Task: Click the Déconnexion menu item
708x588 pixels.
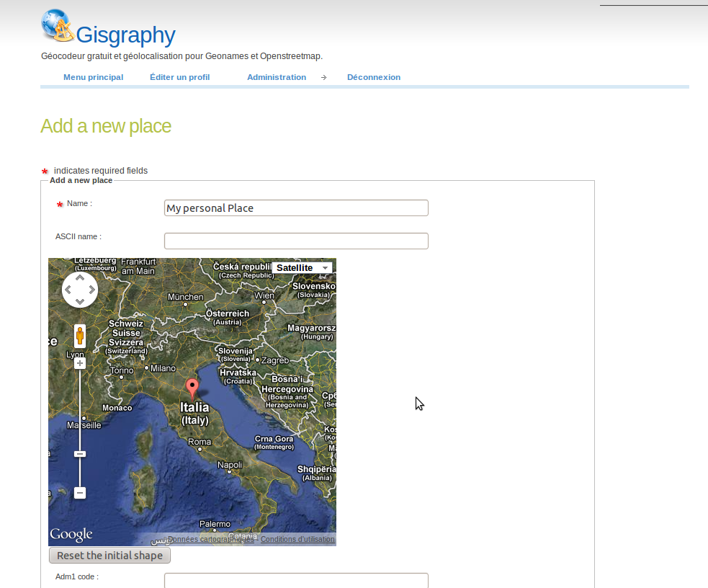Action: pos(374,77)
